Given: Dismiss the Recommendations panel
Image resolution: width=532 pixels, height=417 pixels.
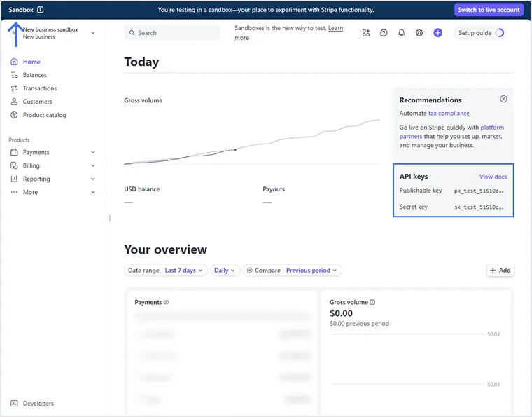Looking at the screenshot, I should point(503,100).
